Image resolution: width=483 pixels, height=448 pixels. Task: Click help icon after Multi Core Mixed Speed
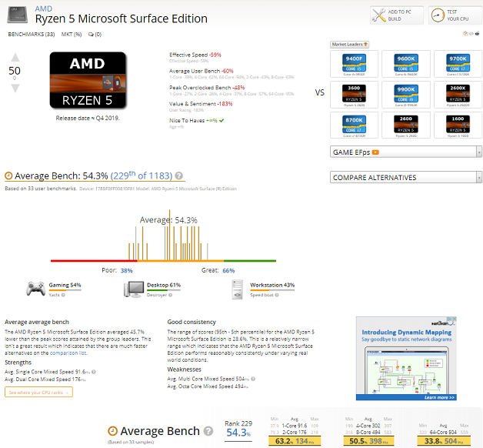pyautogui.click(x=253, y=379)
